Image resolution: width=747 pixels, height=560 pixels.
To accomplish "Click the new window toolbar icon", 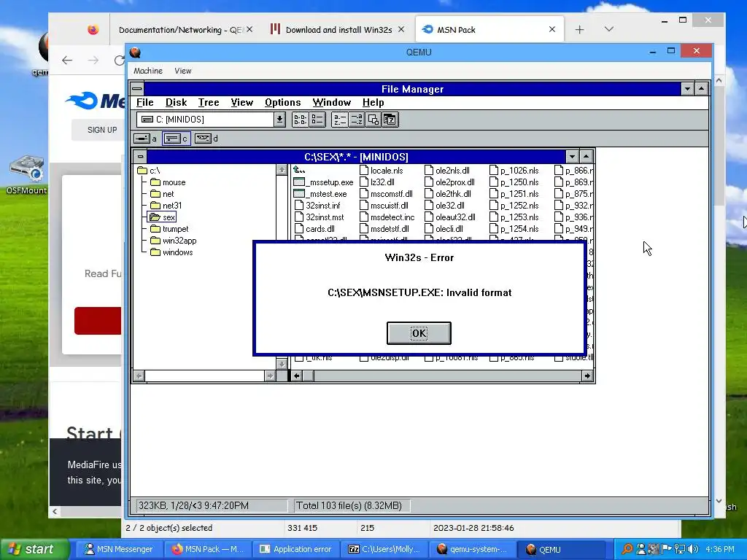I will click(x=373, y=120).
